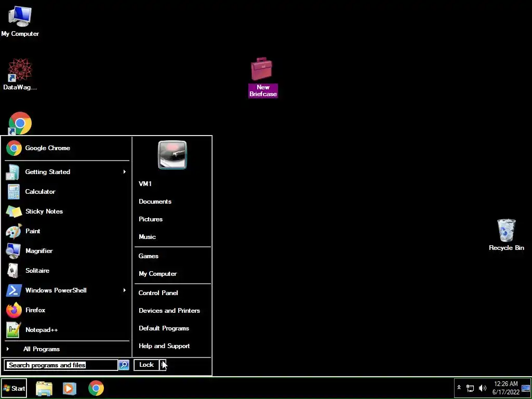Open Sticky Notes from Start menu

coord(67,211)
